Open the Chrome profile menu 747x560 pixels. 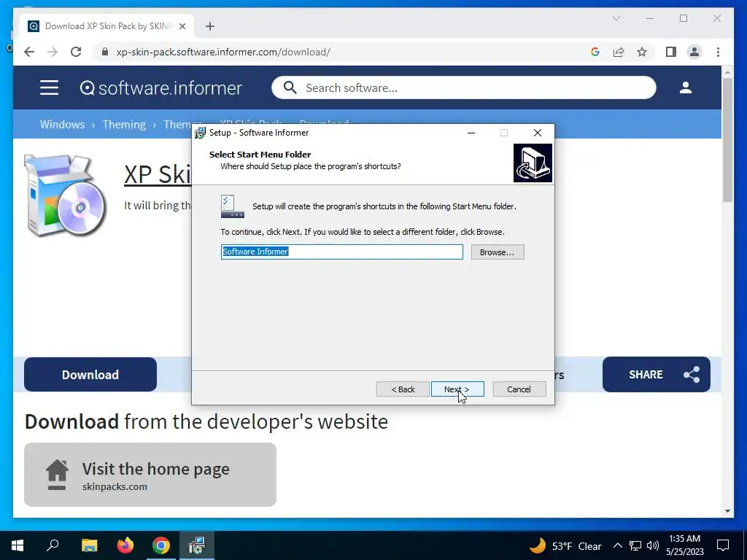pos(694,52)
